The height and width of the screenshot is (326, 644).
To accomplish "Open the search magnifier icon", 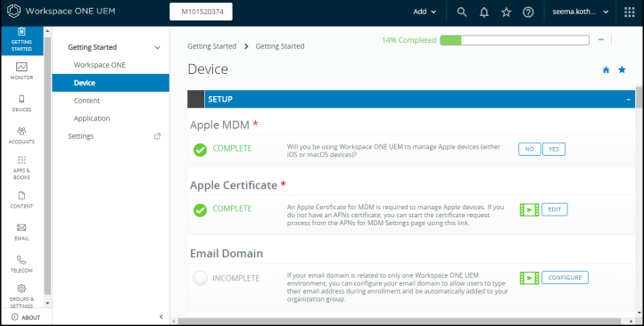I will [462, 12].
